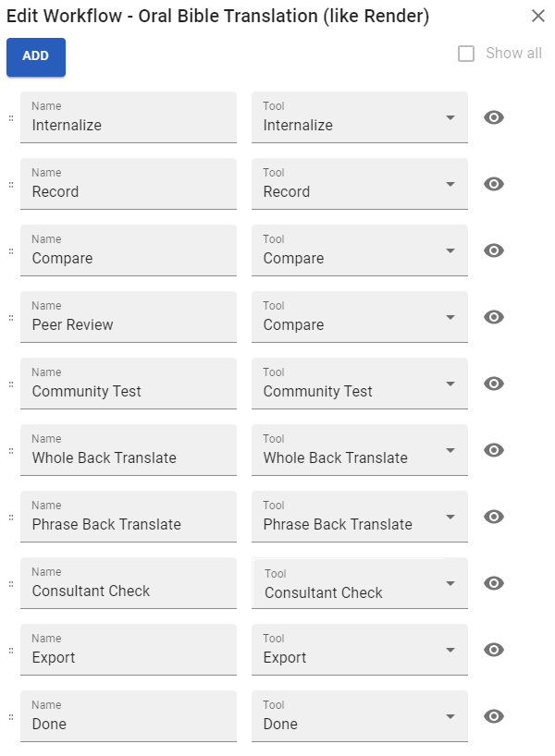Open the Phrase Back Translate tool dropdown
The image size is (555, 756).
tap(360, 517)
